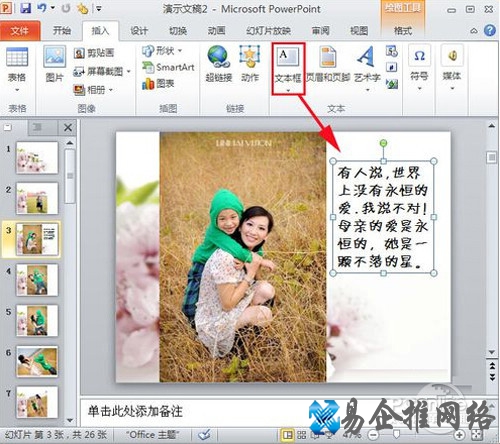Viewport: 500px width, 444px height.
Task: Insert a 图表 chart
Action: point(158,83)
